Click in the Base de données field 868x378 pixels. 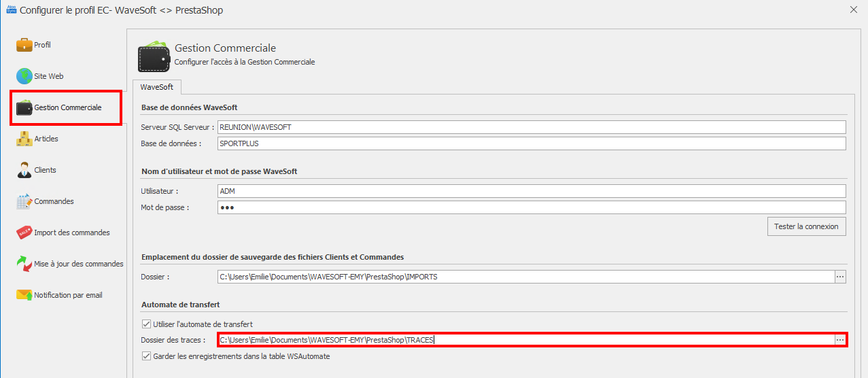coord(532,143)
